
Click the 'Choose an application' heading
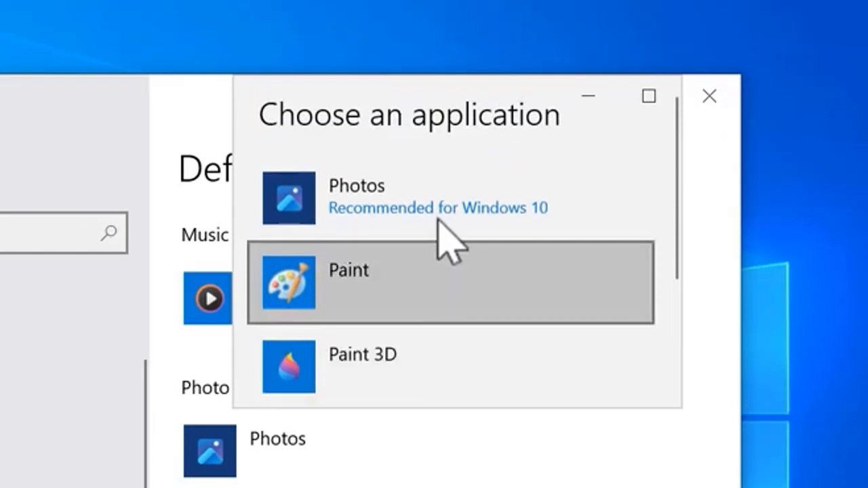pyautogui.click(x=410, y=115)
